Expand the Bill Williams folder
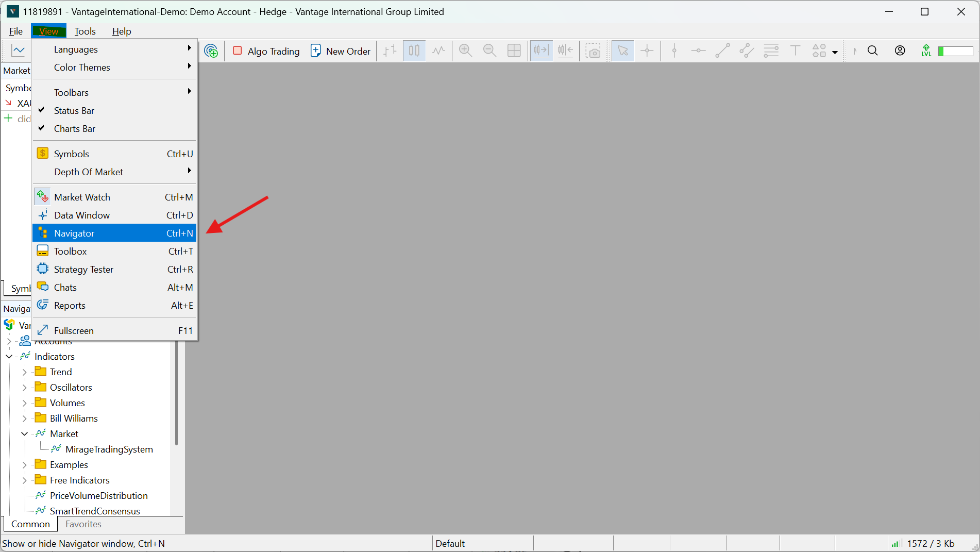The width and height of the screenshot is (980, 552). click(24, 419)
